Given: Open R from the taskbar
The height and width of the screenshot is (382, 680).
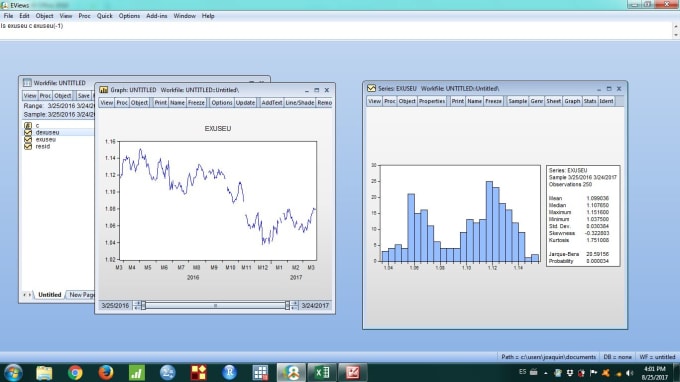Looking at the screenshot, I should click(x=229, y=373).
